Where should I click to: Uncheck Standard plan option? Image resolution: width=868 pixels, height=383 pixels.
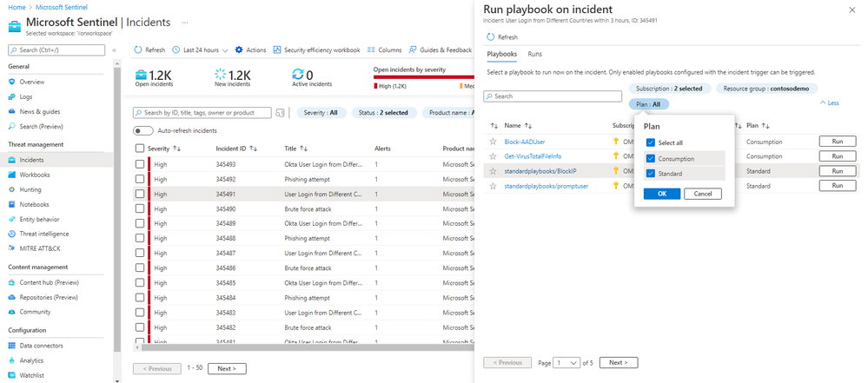[651, 174]
